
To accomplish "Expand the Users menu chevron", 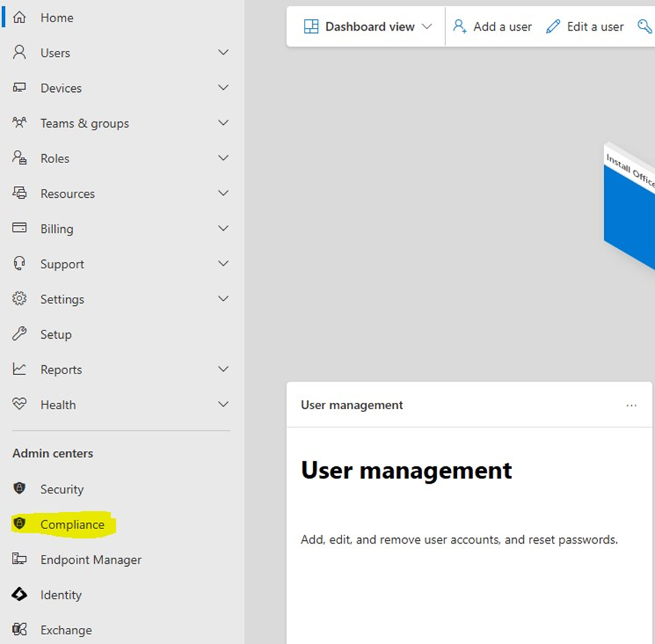I will 223,53.
